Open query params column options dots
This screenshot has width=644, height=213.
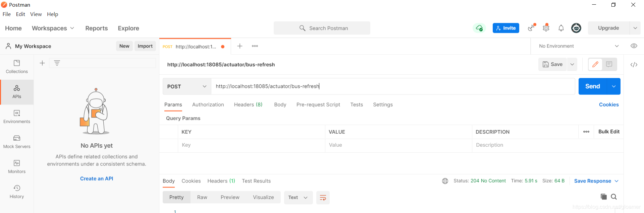coord(586,132)
